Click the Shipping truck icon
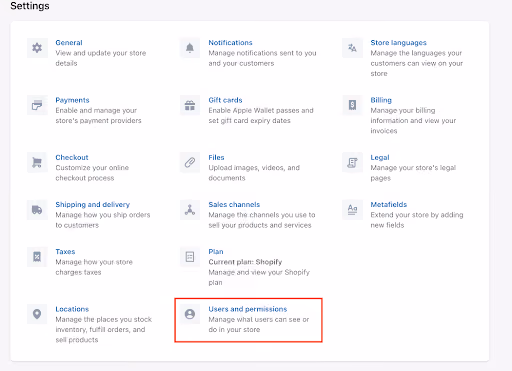 37,210
